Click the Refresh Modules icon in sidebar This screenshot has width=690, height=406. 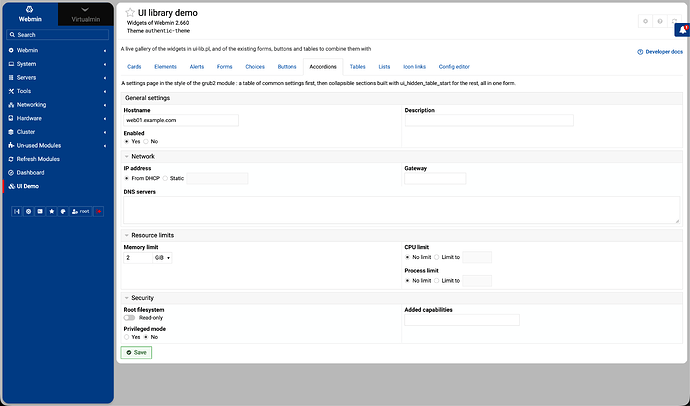tap(11, 159)
